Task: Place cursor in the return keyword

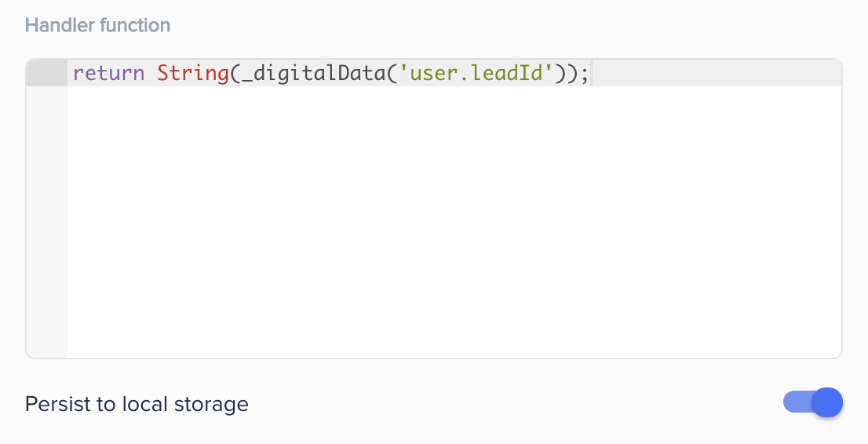Action: [108, 73]
